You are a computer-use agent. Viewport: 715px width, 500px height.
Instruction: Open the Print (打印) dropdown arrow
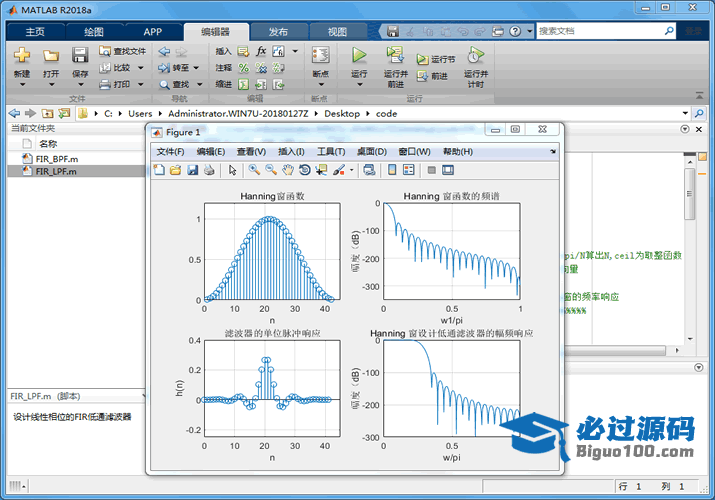[x=140, y=84]
